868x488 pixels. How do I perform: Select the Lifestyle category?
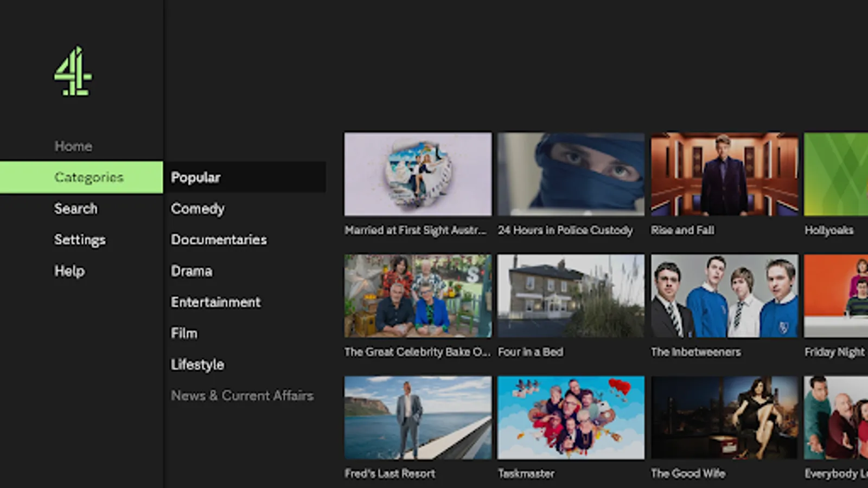click(x=197, y=365)
